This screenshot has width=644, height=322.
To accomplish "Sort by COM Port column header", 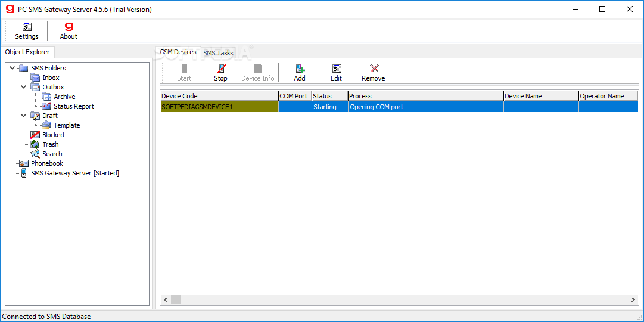I will 295,96.
